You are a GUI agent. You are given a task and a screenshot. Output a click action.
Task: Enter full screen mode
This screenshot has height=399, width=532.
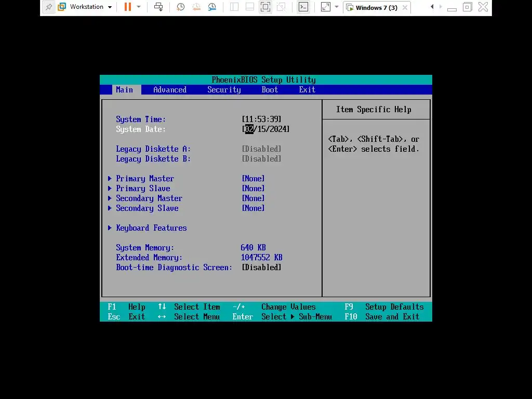(x=265, y=7)
